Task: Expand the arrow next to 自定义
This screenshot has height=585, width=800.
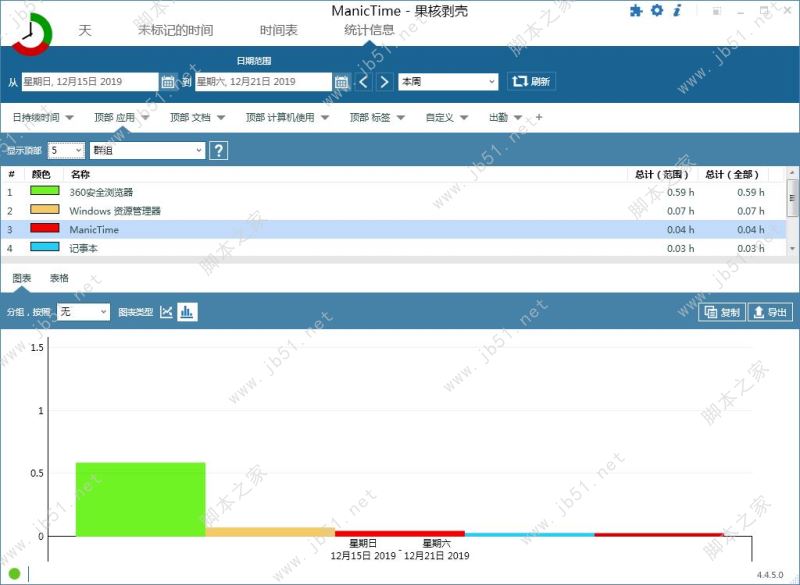Action: click(464, 118)
